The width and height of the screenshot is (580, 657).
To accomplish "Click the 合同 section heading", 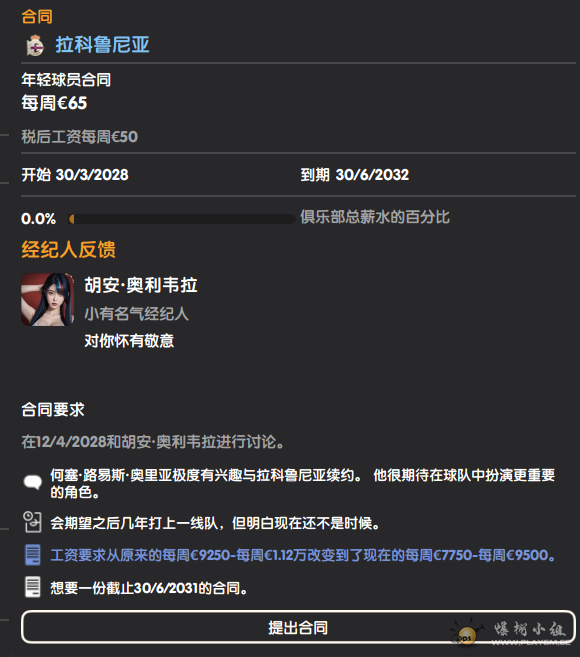I will point(37,17).
